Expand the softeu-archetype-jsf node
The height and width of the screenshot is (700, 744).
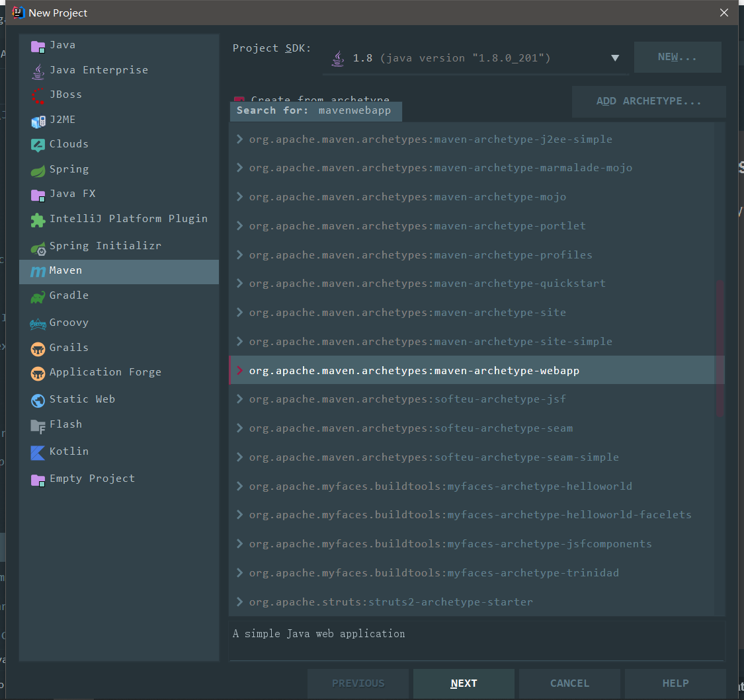tap(239, 399)
